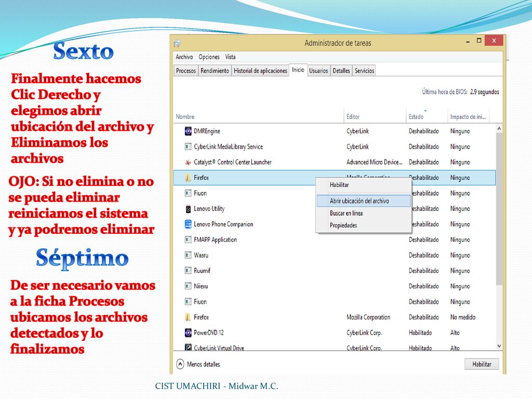Sort by the Editor column header
Viewport: 532px width, 399px height.
(x=375, y=117)
